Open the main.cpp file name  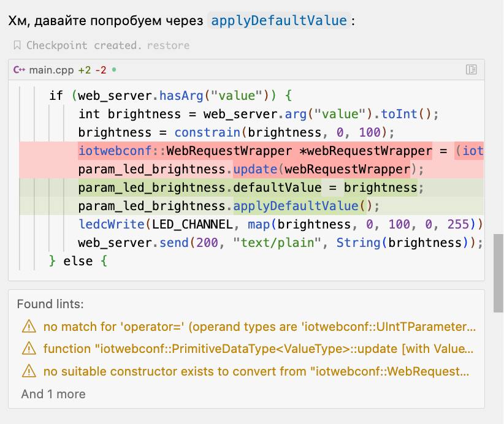click(x=52, y=70)
